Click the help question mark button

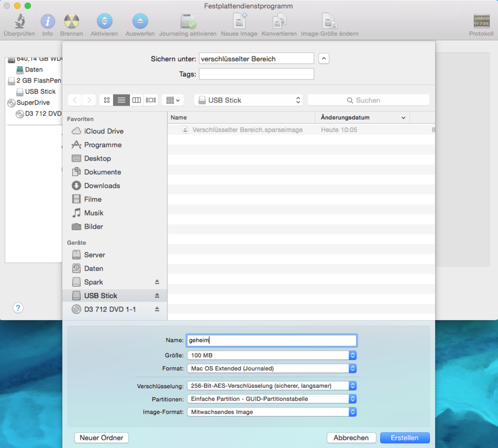click(18, 308)
